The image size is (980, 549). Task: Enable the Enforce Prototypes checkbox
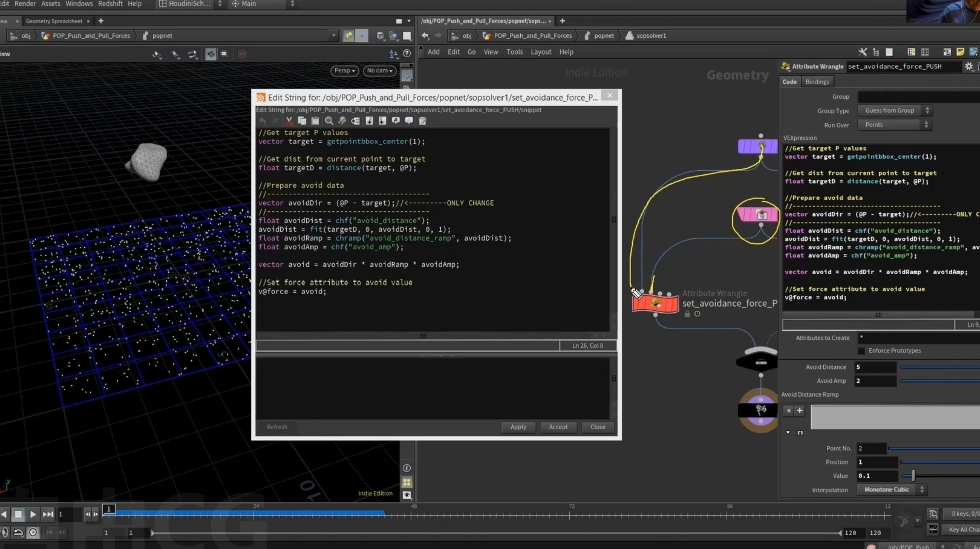862,350
